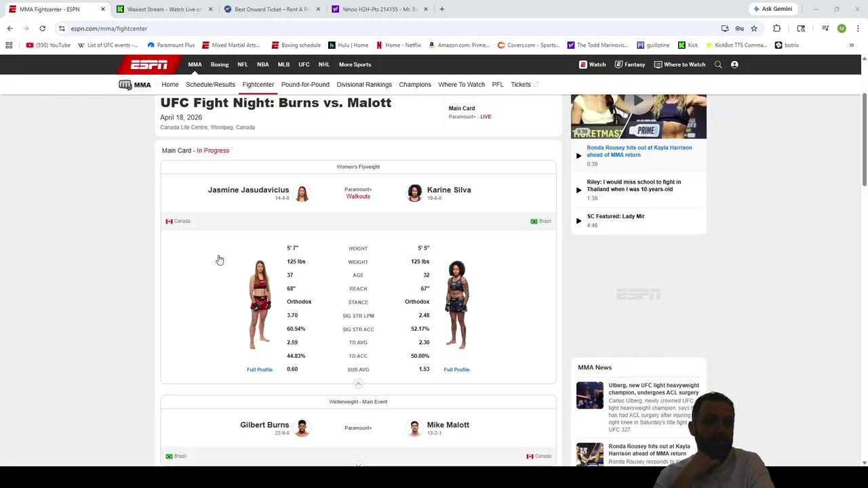Click Ulberg news thumbnail

point(589,395)
